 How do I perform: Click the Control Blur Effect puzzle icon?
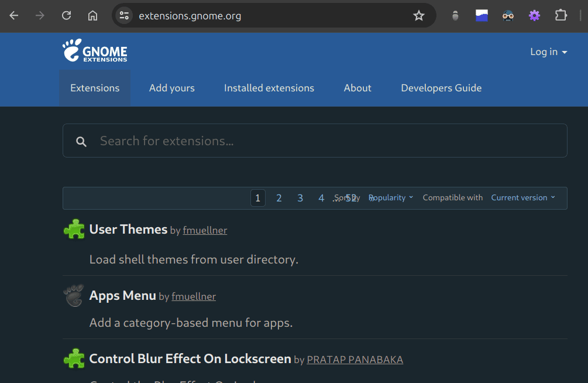[x=74, y=358]
